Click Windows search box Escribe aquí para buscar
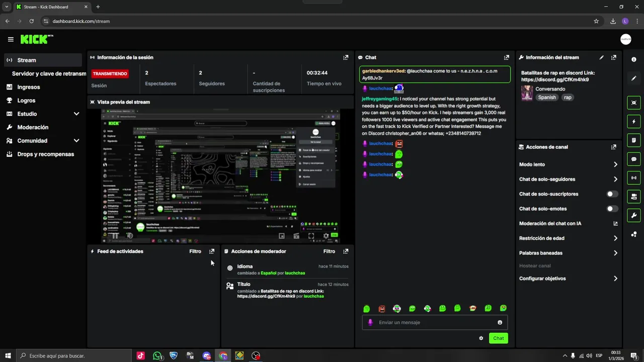Image resolution: width=644 pixels, height=362 pixels. click(73, 355)
